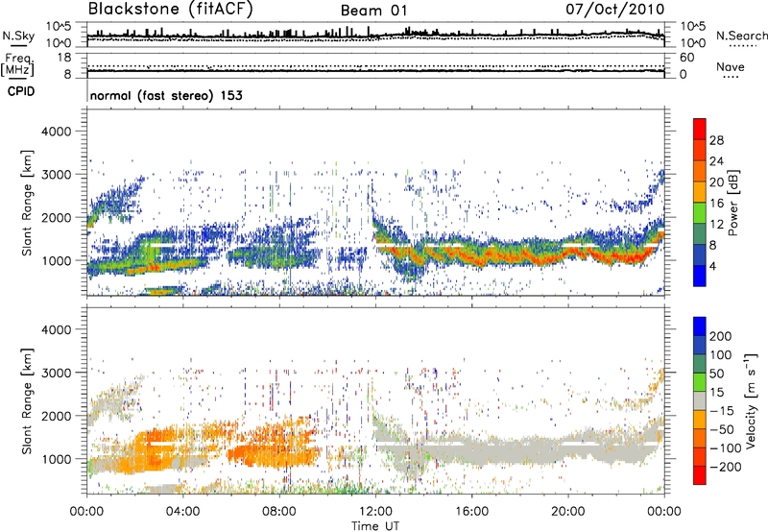Pick the blue top segment of Velocity color bar
Image resolution: width=768 pixels, height=532 pixels.
pyautogui.click(x=700, y=326)
